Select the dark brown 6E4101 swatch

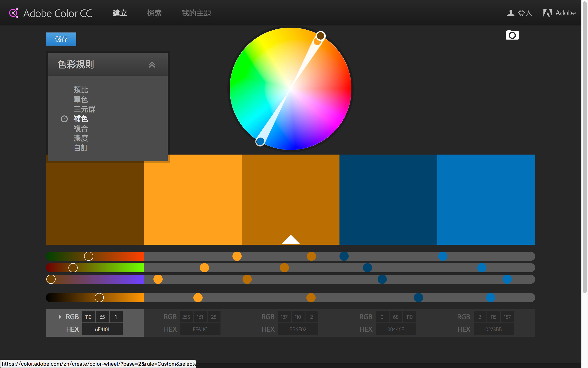coord(95,204)
